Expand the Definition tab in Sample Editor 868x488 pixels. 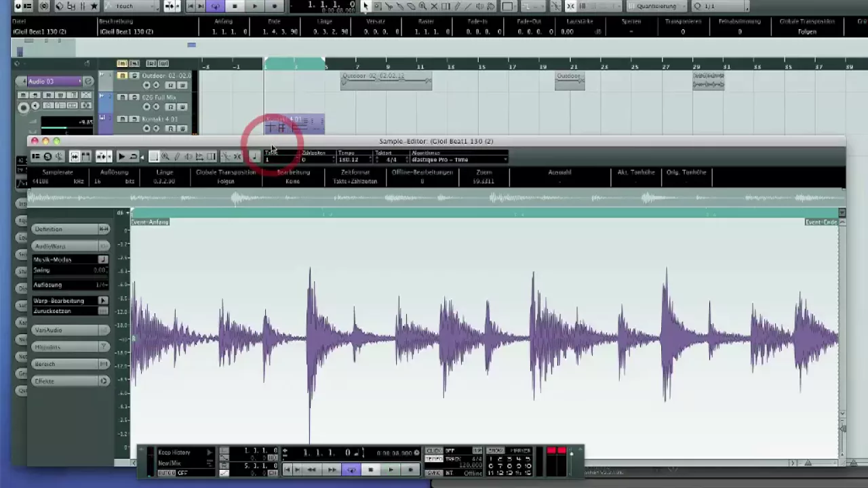click(71, 229)
